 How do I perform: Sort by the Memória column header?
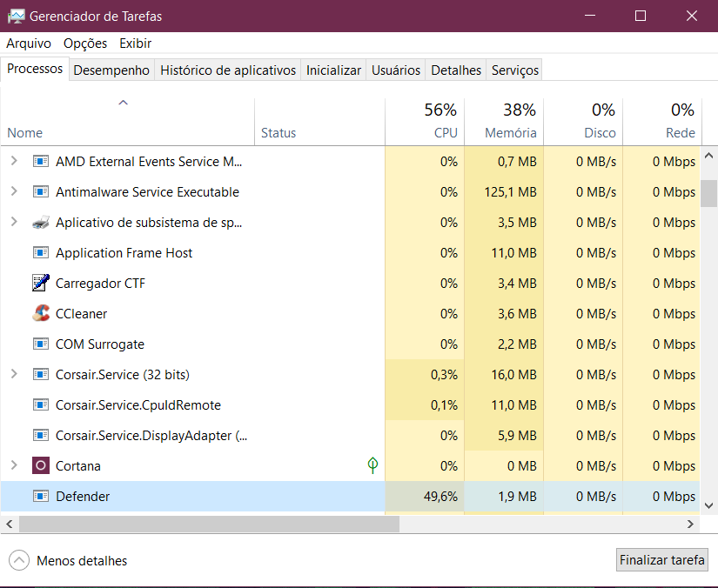(x=504, y=122)
